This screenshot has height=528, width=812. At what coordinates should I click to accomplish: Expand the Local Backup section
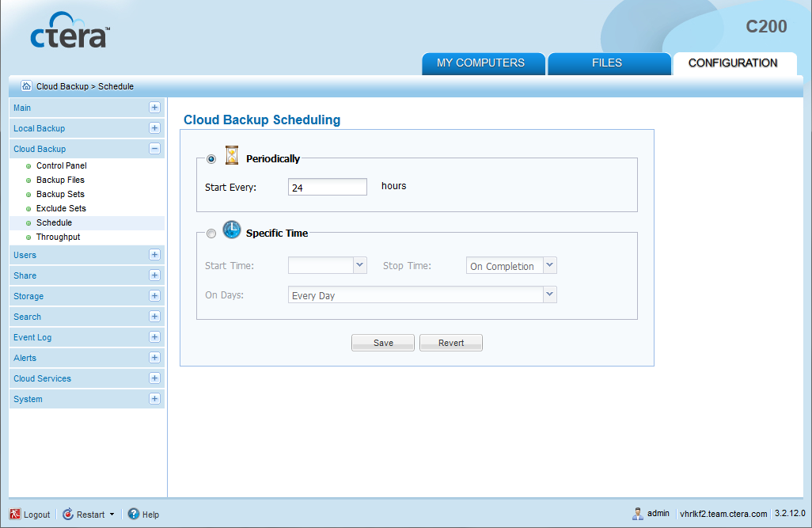[x=154, y=128]
